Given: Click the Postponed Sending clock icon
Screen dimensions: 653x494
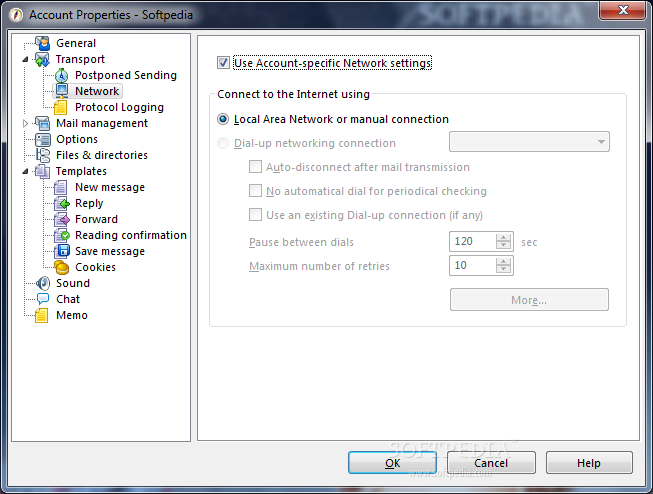Looking at the screenshot, I should click(61, 75).
